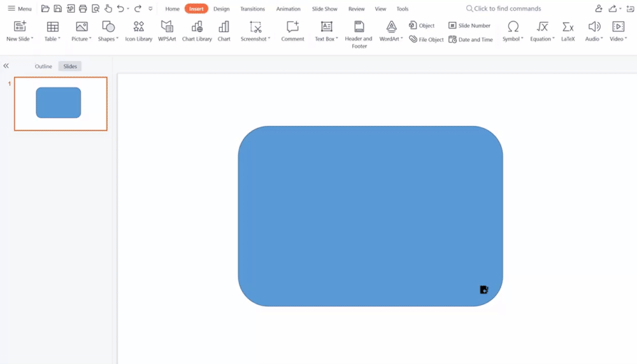Viewport: 637px width, 364px height.
Task: Click the Picture icon
Action: point(82,27)
